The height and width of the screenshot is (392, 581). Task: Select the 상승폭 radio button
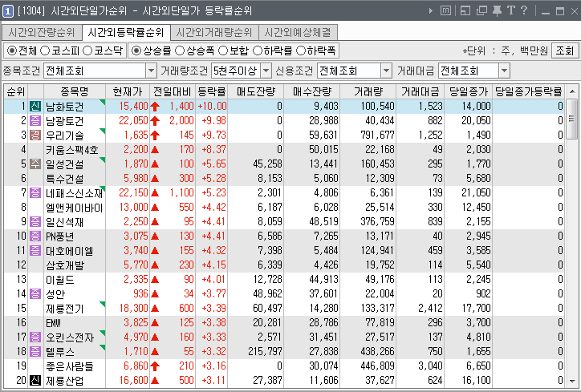(180, 51)
